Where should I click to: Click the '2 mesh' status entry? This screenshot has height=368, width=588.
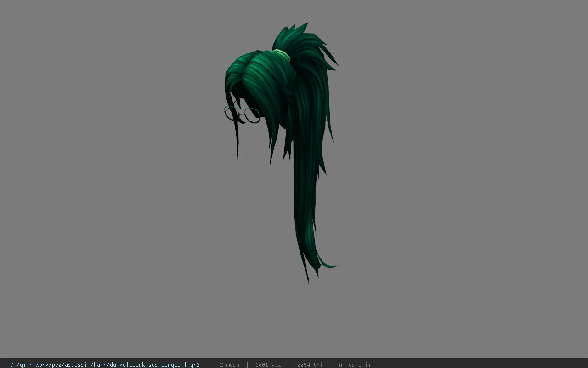229,365
